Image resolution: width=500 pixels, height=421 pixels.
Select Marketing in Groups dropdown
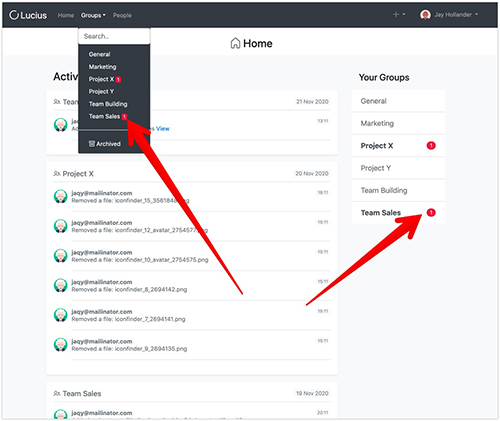[102, 67]
